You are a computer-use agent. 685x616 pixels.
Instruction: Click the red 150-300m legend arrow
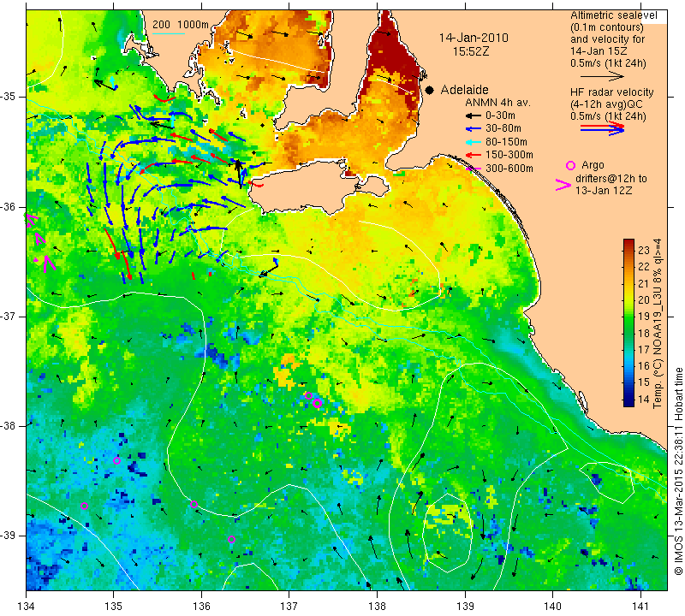(473, 155)
